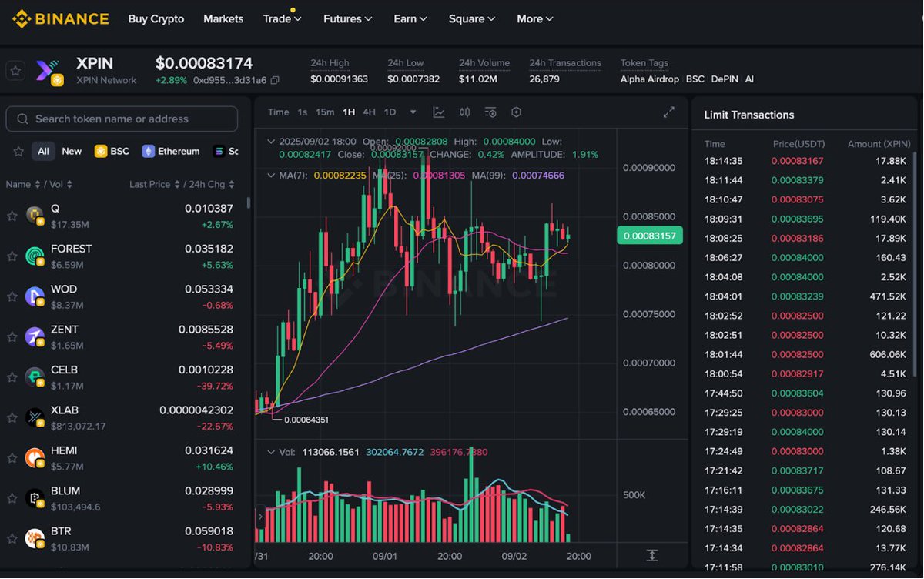This screenshot has height=579, width=924.
Task: Click the Binance logo
Action: coord(61,18)
